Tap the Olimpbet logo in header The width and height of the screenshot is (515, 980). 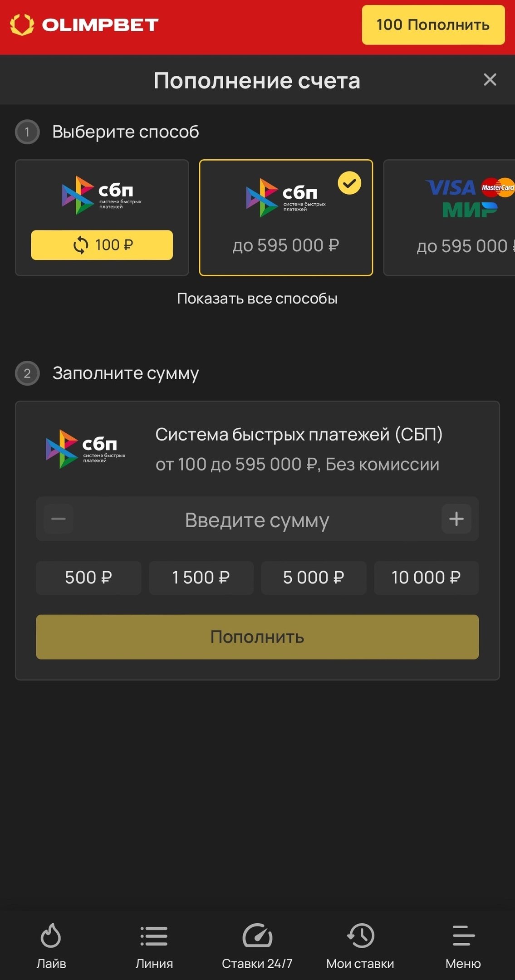[84, 24]
